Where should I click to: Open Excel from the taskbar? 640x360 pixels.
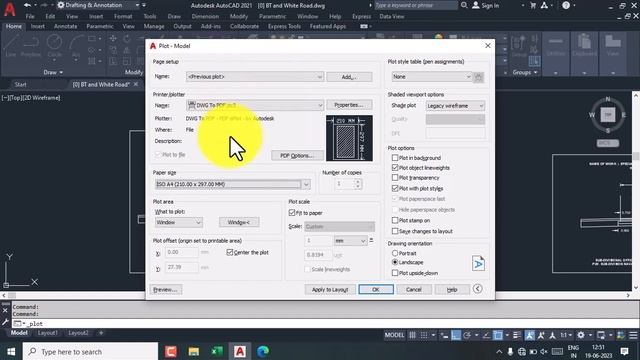point(217,351)
